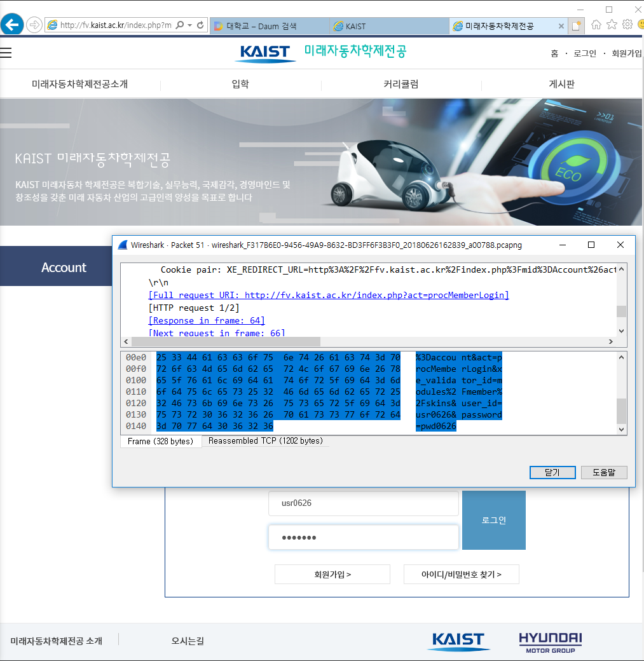644x661 pixels.
Task: Click the hex dump pane scrollbar thumb
Action: coord(621,411)
